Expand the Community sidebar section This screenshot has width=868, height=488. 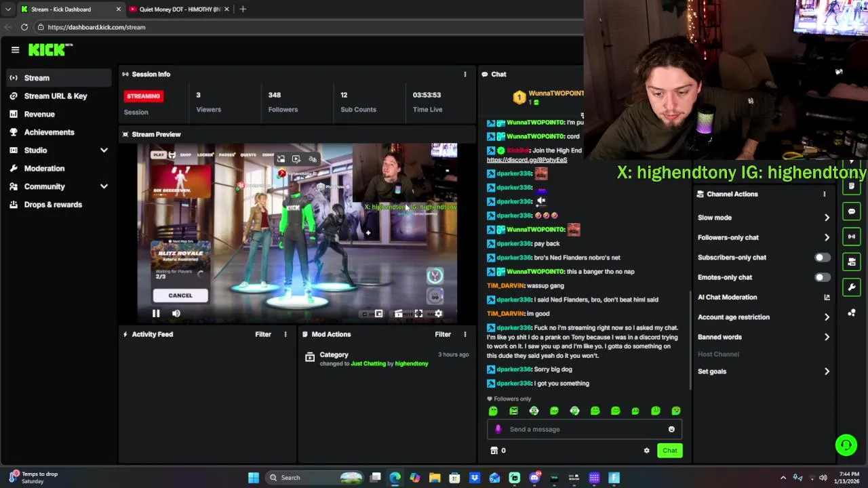104,186
